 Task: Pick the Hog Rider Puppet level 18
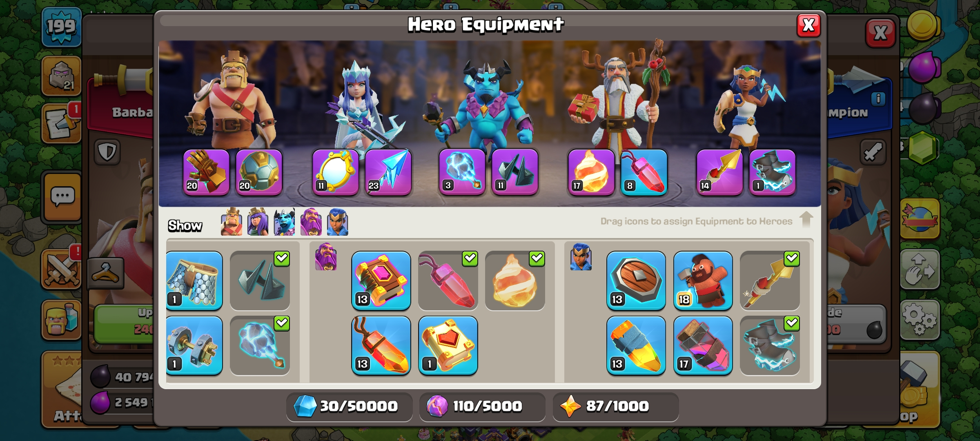click(x=703, y=281)
